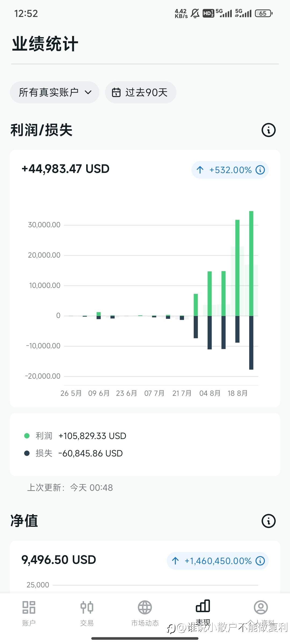Open the 过去90天 date range picker

click(x=140, y=92)
